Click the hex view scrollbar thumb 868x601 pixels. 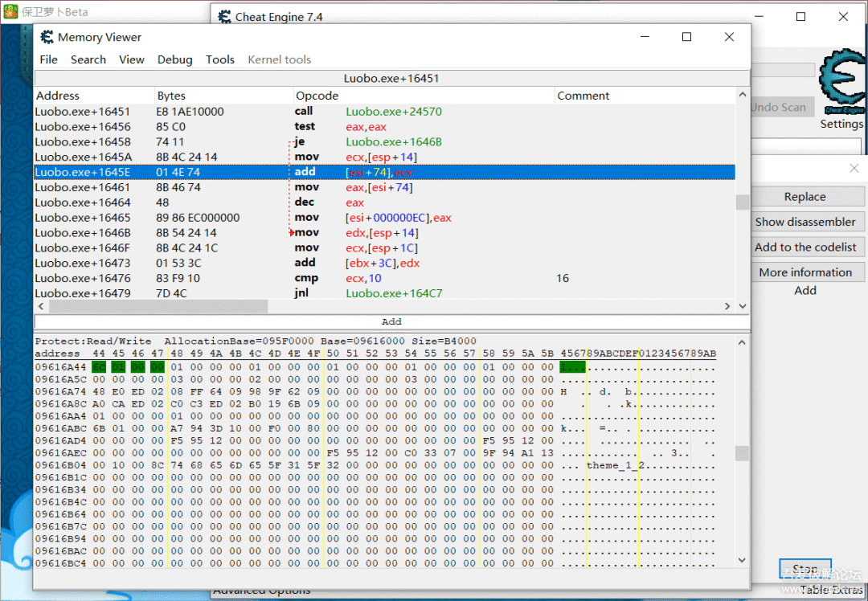(743, 454)
